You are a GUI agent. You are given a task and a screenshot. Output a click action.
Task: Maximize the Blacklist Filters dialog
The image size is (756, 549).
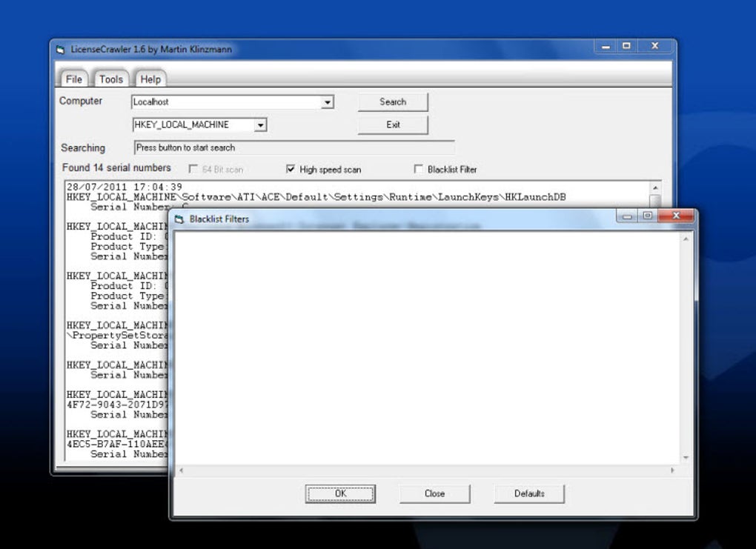[648, 216]
